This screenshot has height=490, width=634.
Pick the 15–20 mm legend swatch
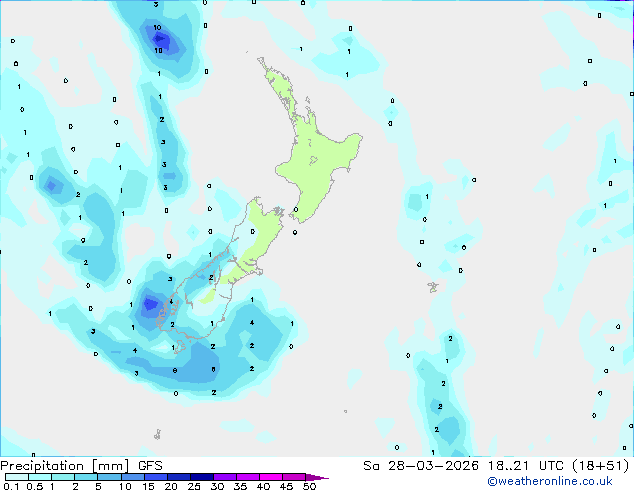click(156, 477)
